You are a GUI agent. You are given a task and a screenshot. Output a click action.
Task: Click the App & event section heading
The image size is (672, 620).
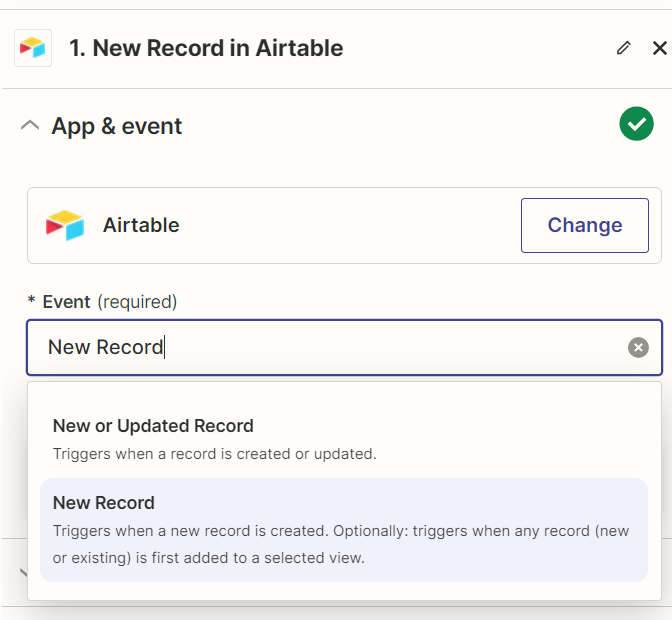coord(117,126)
